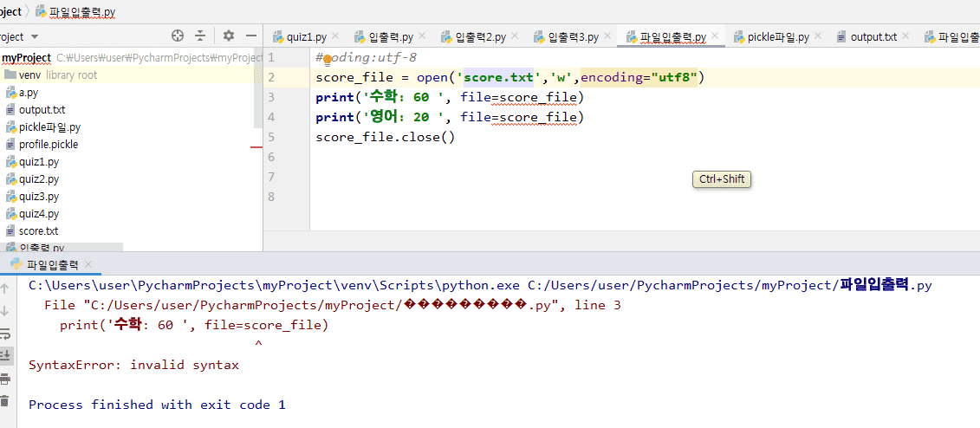The width and height of the screenshot is (980, 428).
Task: Click the Ctrl+Shift tooltip popup
Action: click(x=722, y=179)
